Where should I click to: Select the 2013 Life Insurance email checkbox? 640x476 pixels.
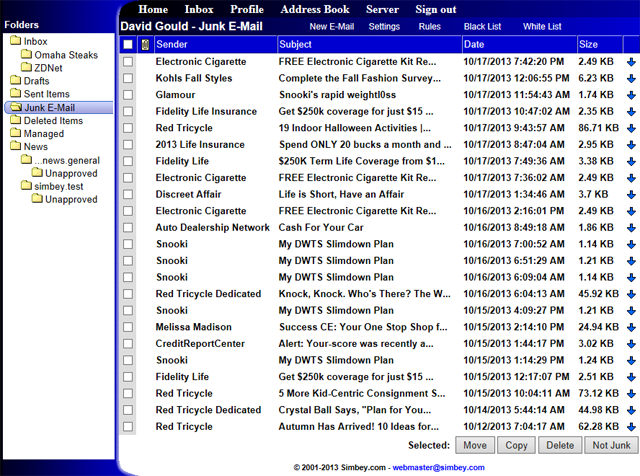click(127, 145)
